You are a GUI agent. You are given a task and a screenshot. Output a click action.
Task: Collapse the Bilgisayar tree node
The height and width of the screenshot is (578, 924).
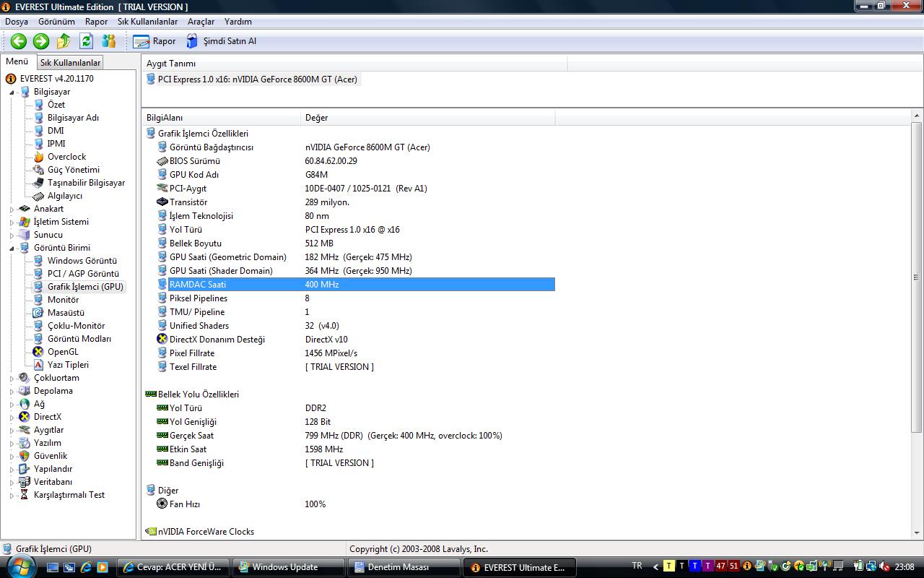(12, 92)
